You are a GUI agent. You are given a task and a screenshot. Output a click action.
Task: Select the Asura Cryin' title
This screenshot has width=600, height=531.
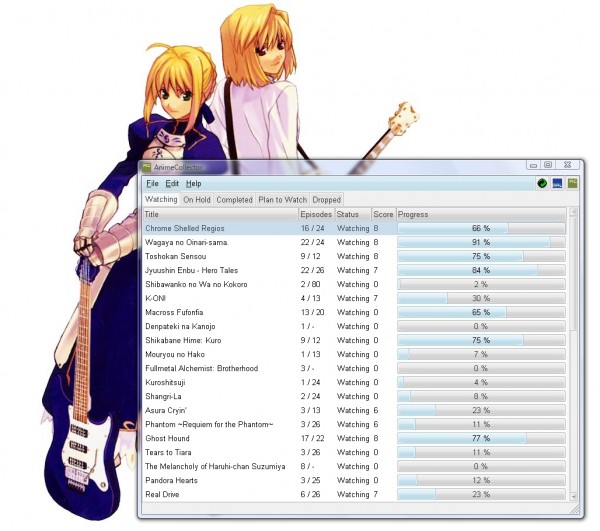click(166, 410)
